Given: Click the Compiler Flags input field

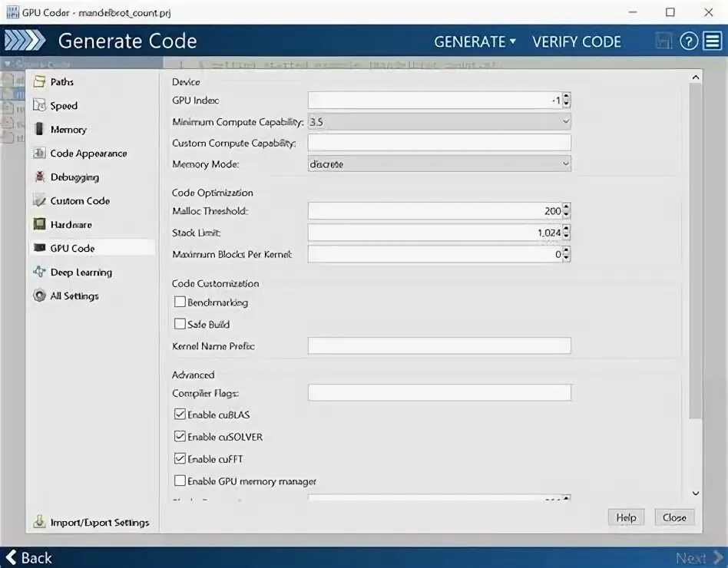Looking at the screenshot, I should [439, 392].
